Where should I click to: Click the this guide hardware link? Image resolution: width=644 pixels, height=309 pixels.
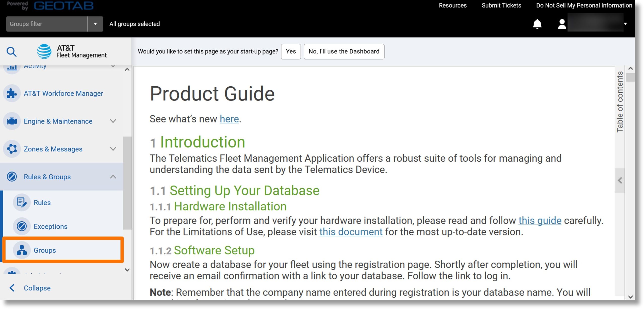[x=540, y=220]
